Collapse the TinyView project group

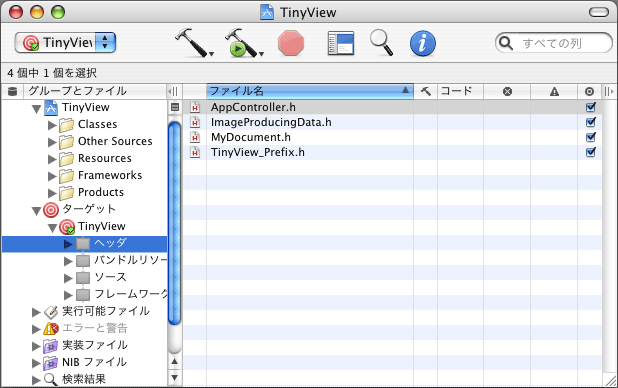pyautogui.click(x=36, y=109)
